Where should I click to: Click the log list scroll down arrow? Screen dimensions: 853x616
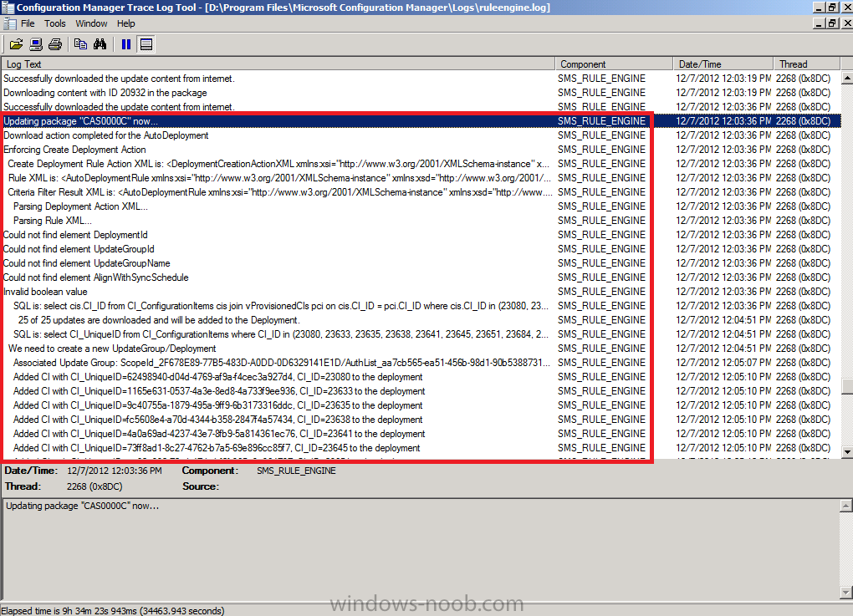coord(847,452)
